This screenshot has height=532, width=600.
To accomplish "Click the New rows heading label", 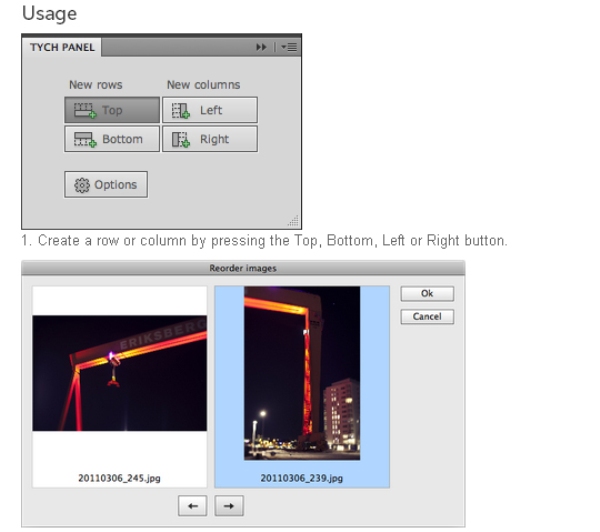I will tap(95, 85).
